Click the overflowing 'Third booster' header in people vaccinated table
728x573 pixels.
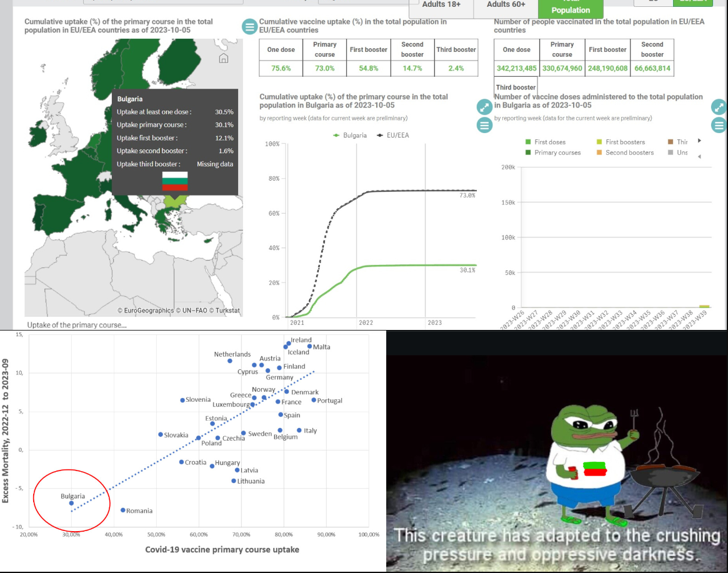pyautogui.click(x=516, y=87)
